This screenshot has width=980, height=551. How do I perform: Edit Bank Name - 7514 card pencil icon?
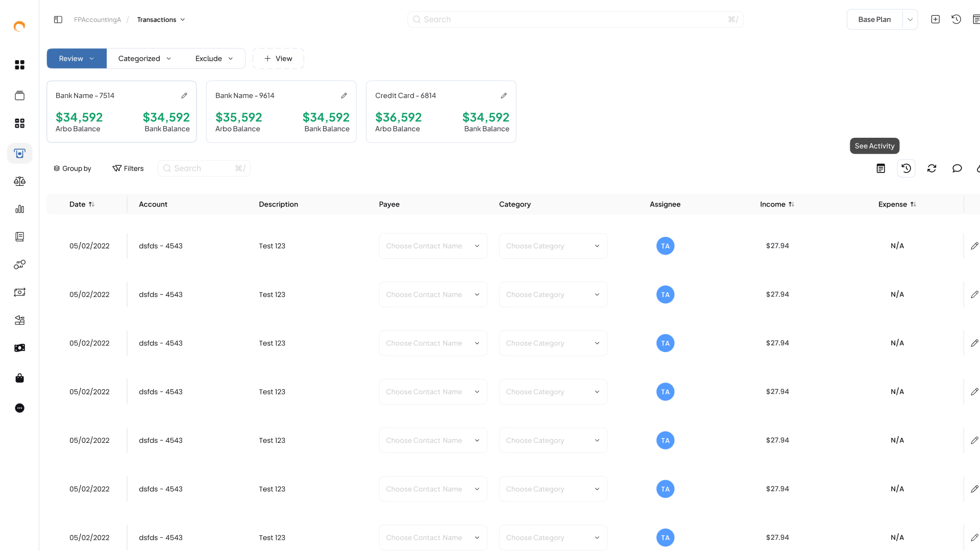pyautogui.click(x=184, y=95)
